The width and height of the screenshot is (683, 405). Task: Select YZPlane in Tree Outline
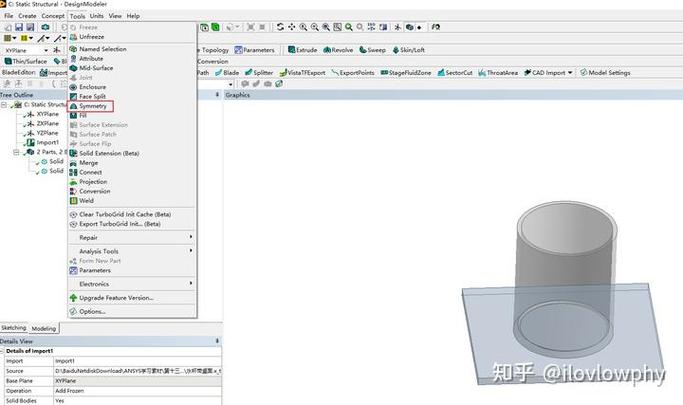pos(47,133)
